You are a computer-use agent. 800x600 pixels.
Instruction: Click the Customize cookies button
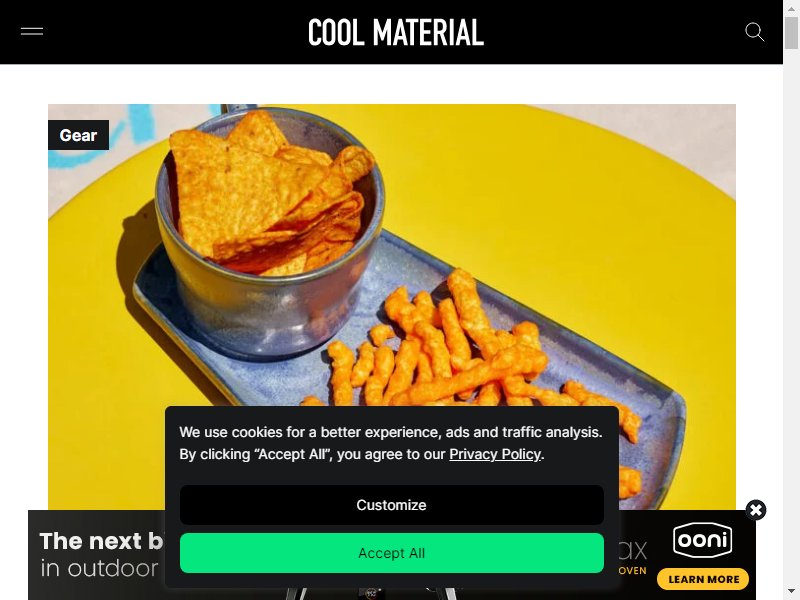point(391,505)
